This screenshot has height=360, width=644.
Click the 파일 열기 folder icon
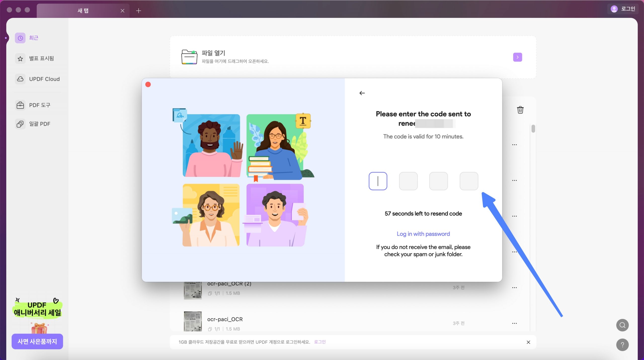tap(189, 57)
